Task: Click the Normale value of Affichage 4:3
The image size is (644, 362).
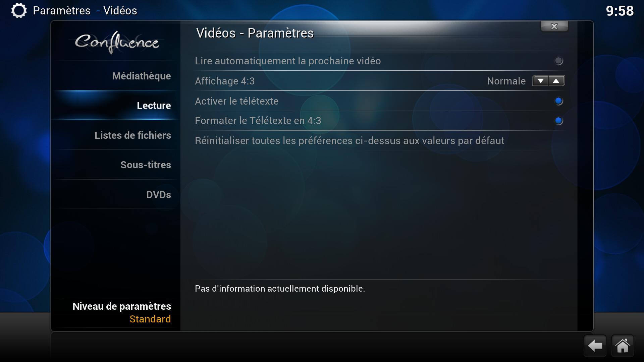Action: (506, 81)
